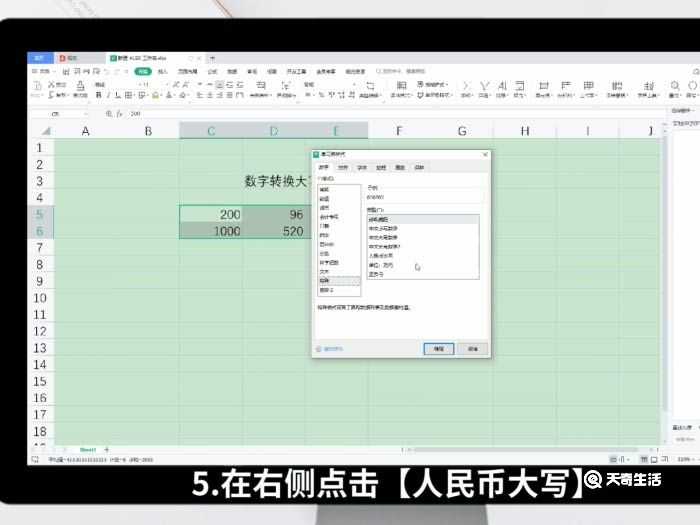Open the File menu dropdown
700x525 pixels.
(44, 71)
